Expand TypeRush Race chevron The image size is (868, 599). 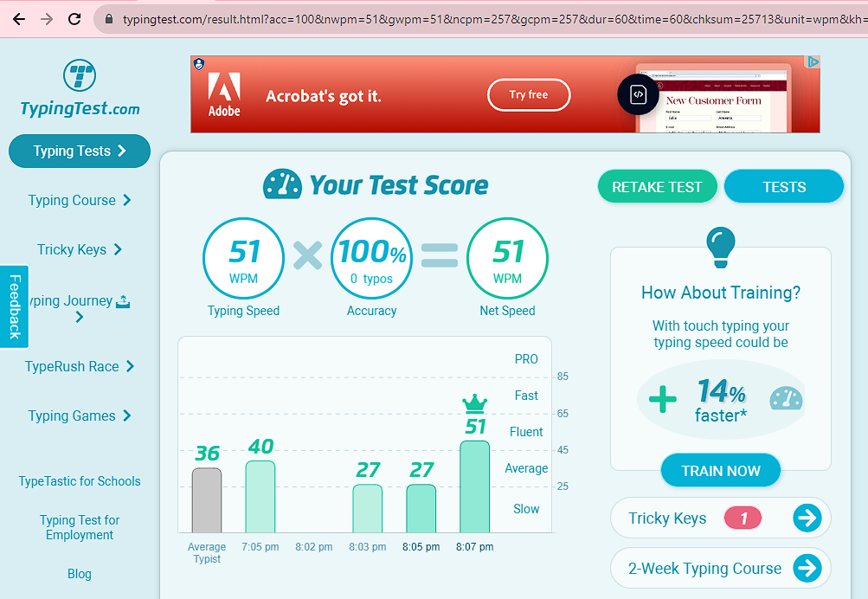click(x=130, y=366)
